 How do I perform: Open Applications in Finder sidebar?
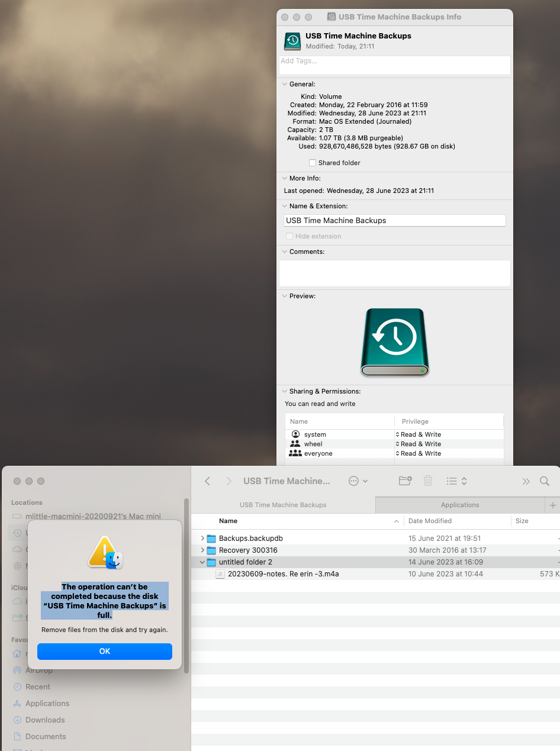tap(47, 703)
